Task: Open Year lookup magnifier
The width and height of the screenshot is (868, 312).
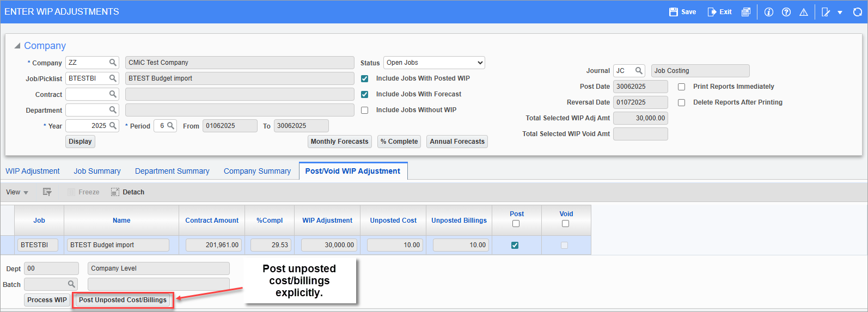Action: click(113, 126)
